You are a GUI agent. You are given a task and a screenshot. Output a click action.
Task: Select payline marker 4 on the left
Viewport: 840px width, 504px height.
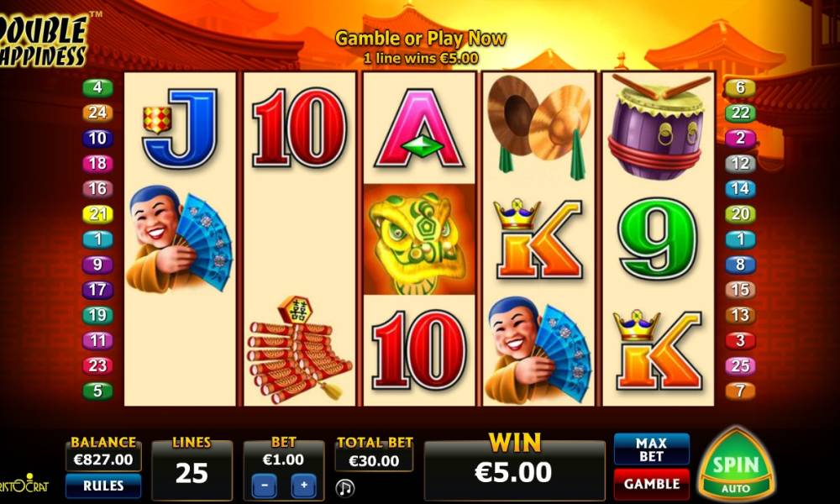point(97,87)
